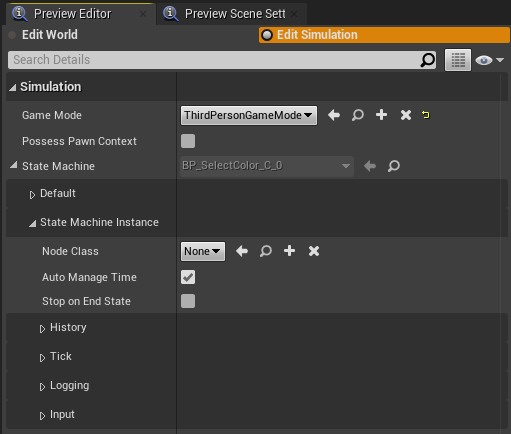The width and height of the screenshot is (511, 434).
Task: Browse to Game Mode asset with magnifier
Action: point(358,115)
